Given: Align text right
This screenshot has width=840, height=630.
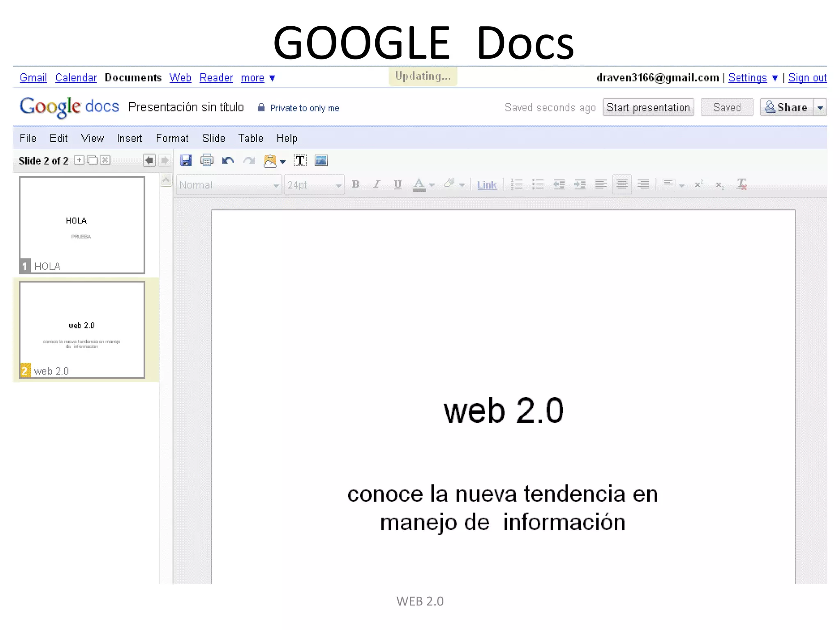Looking at the screenshot, I should click(643, 185).
